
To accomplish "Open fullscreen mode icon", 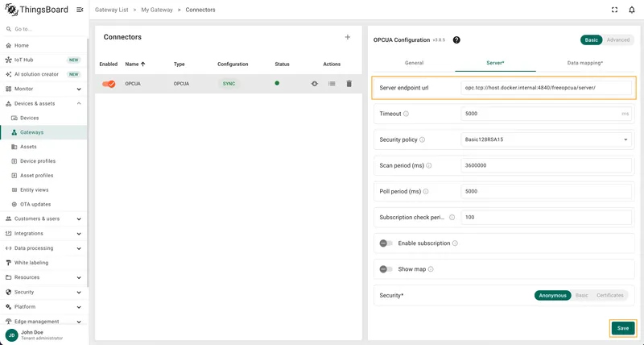I will coord(614,10).
